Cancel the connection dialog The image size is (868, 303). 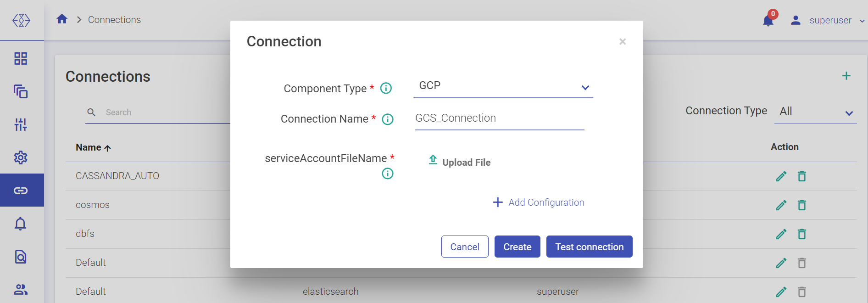465,247
